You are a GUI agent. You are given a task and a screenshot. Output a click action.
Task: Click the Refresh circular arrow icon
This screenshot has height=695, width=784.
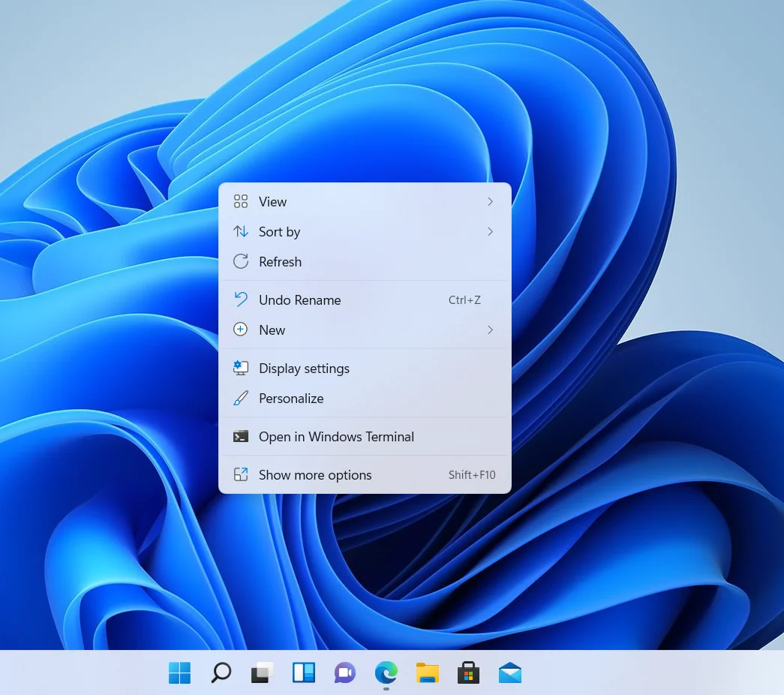241,261
